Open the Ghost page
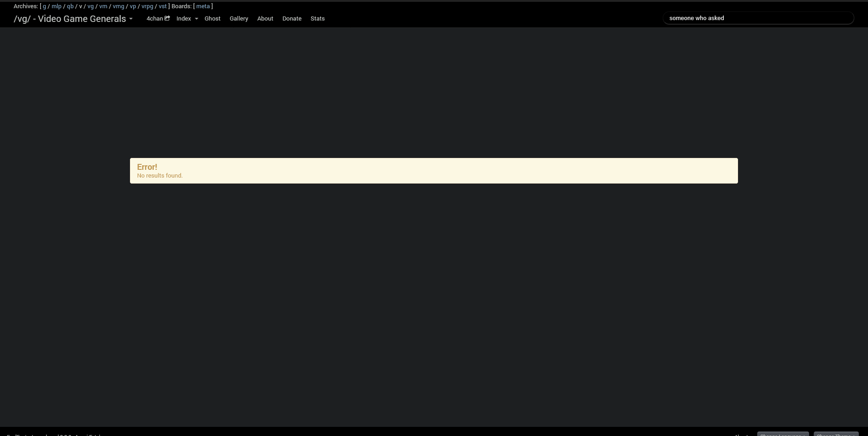Image resolution: width=868 pixels, height=436 pixels. tap(213, 19)
